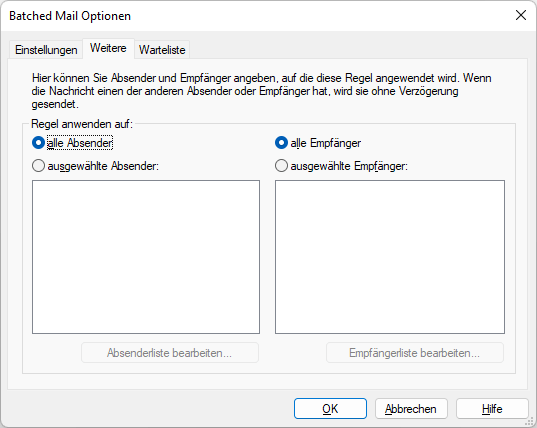The width and height of the screenshot is (537, 428).
Task: Click inside the selected senders list box
Action: click(146, 257)
